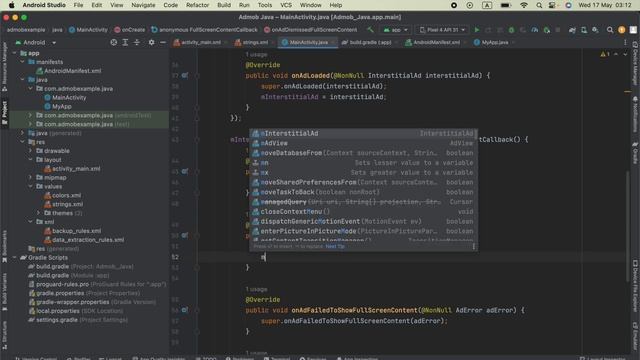Open Spotlight search in macOS menu bar
The width and height of the screenshot is (640, 360).
point(539,5)
